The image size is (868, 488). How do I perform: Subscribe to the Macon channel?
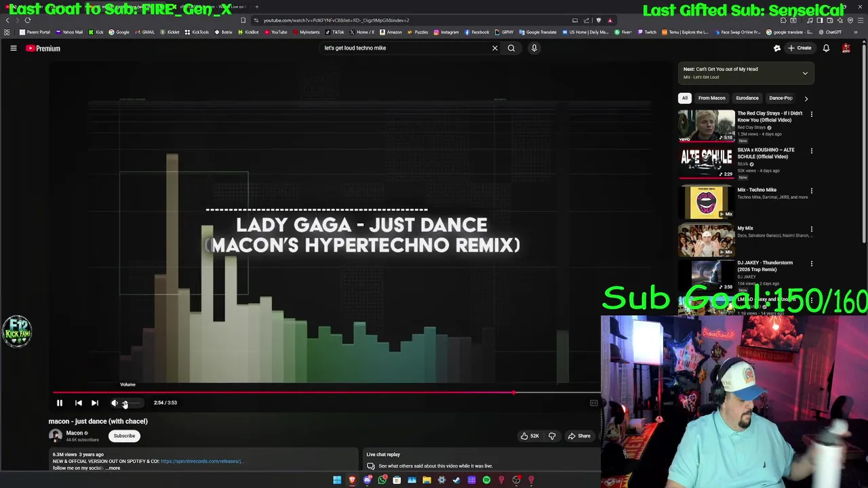(124, 436)
